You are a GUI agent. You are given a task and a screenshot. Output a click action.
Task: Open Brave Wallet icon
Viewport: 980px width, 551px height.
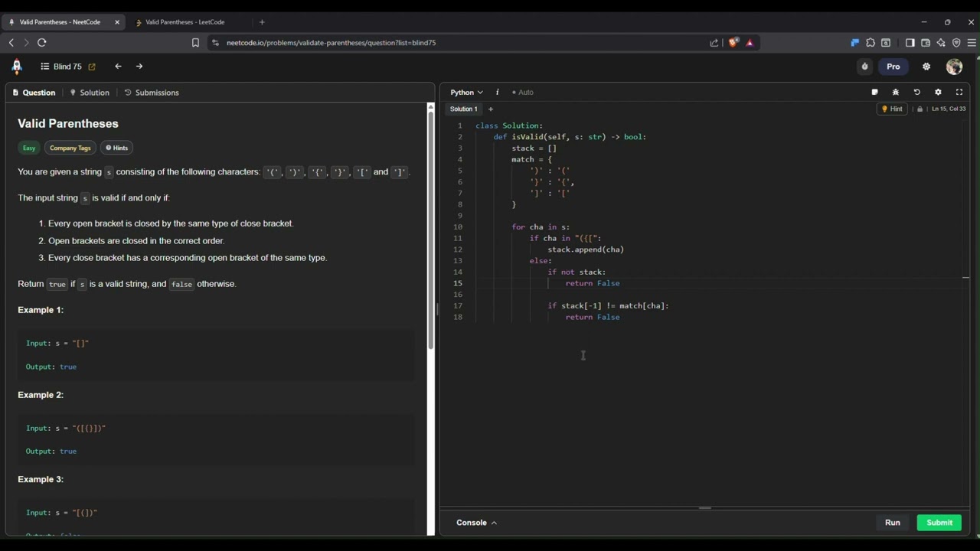[x=926, y=43]
